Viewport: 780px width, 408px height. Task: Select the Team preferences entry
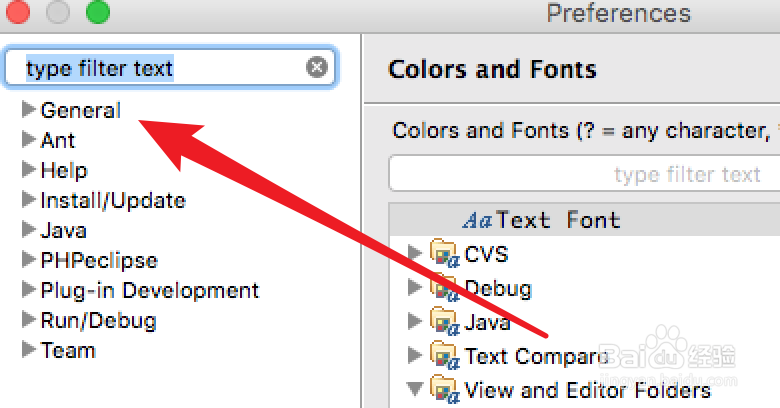coord(67,350)
